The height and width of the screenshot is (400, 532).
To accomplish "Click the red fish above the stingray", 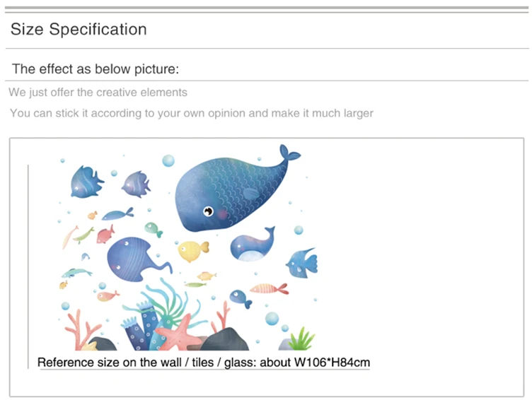I will point(105,235).
